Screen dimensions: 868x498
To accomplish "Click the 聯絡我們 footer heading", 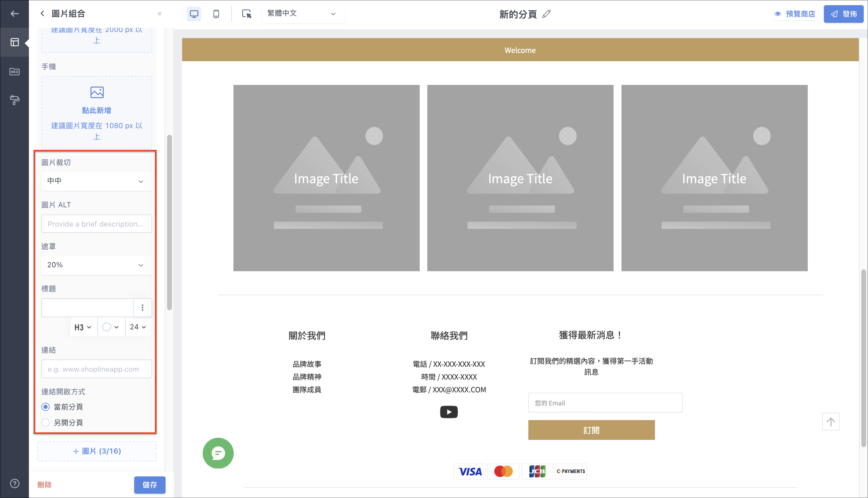I will 449,335.
